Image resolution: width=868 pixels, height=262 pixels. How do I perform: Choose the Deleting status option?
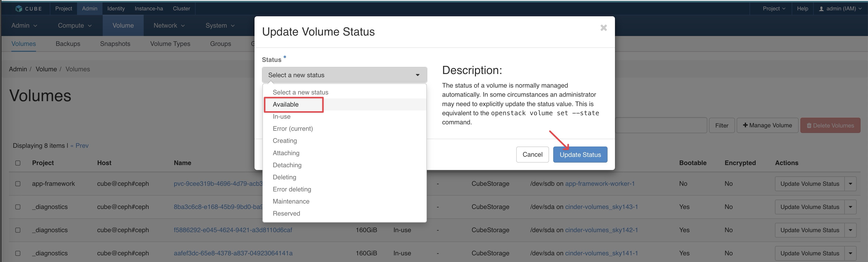click(344, 177)
